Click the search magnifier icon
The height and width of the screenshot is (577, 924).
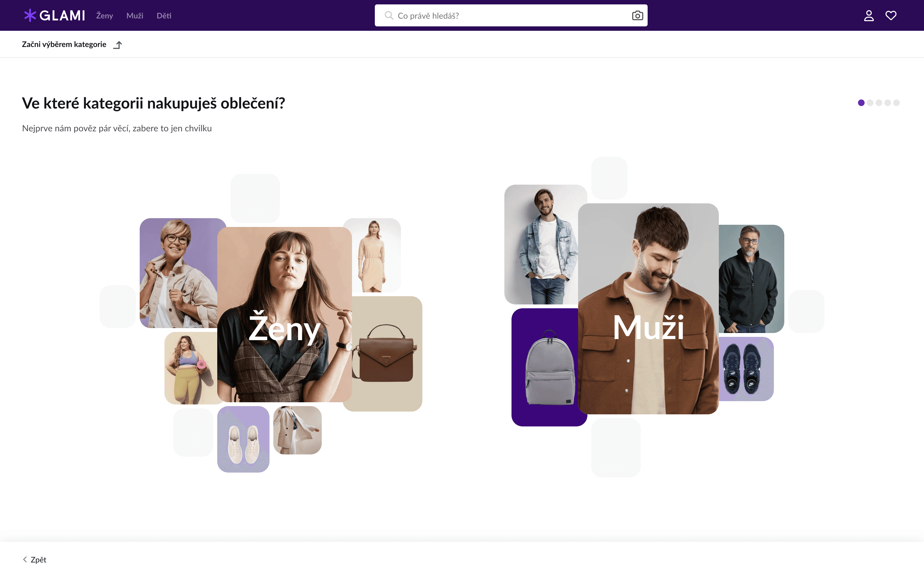[389, 15]
